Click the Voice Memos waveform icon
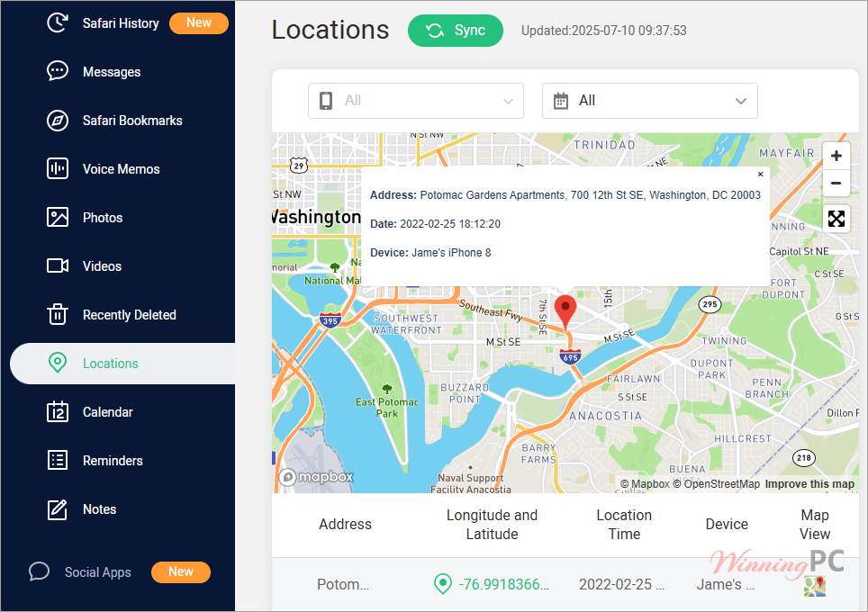The image size is (868, 612). [x=58, y=168]
